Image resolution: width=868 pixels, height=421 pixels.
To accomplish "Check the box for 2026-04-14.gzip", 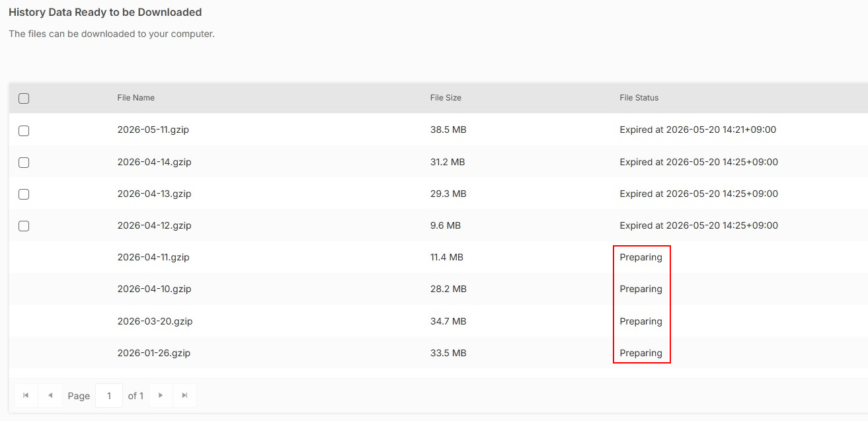I will pyautogui.click(x=24, y=163).
